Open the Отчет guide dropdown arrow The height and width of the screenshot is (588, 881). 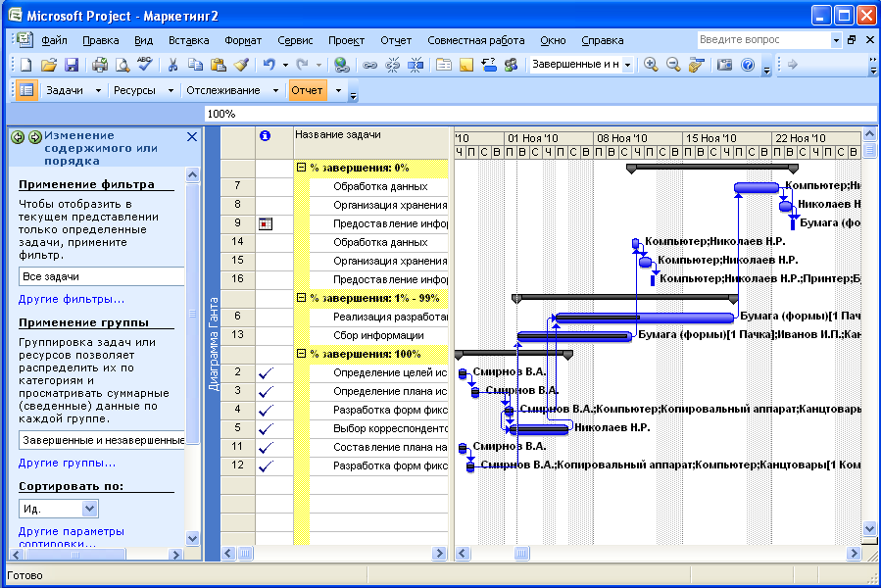coord(338,90)
